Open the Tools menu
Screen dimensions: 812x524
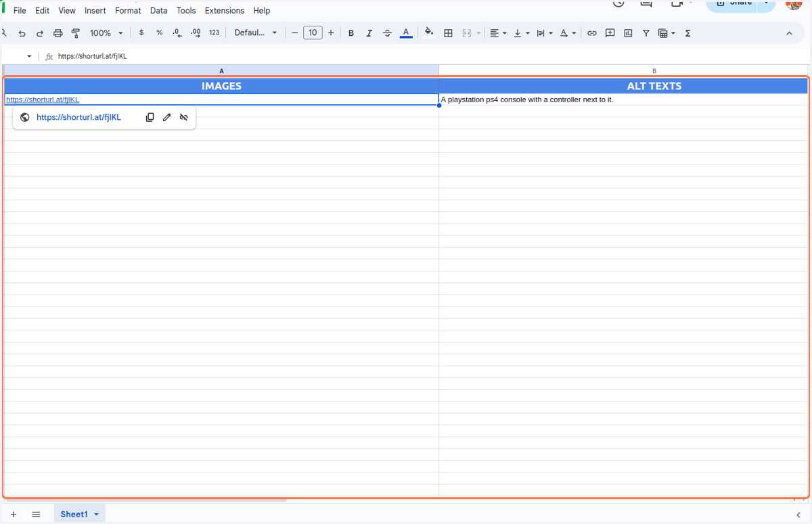tap(186, 11)
